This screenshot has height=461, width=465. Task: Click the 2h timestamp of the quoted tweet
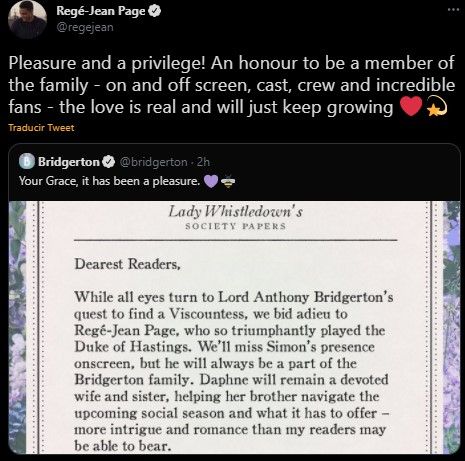point(203,162)
